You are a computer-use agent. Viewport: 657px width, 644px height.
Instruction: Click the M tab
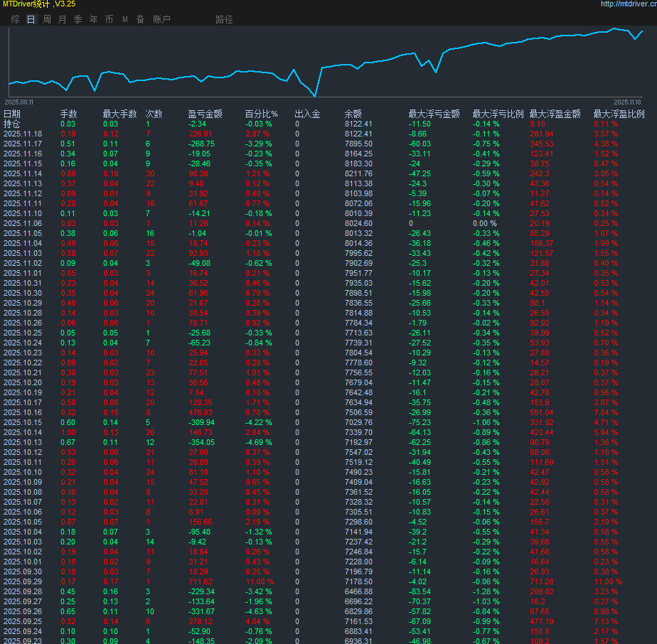(125, 19)
